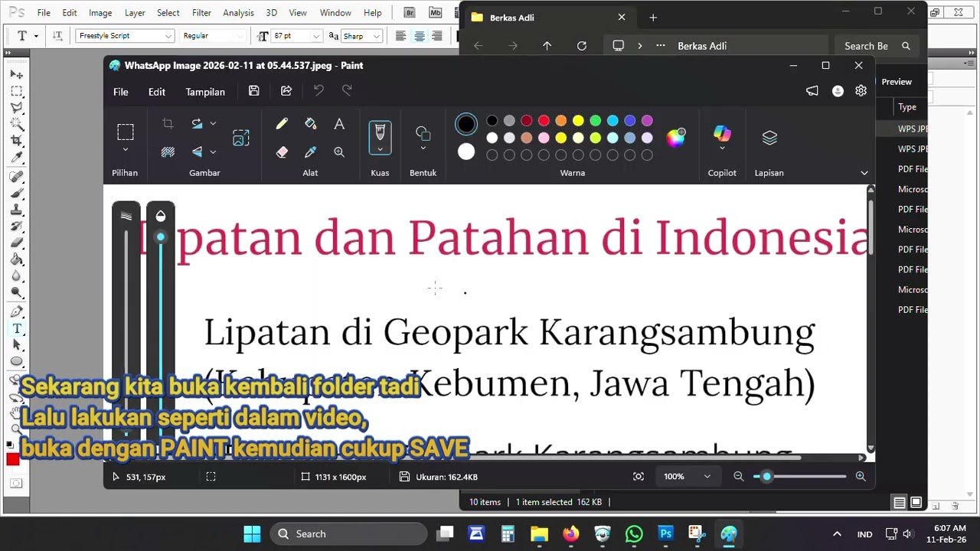Click Photoshop right align text button
980x551 pixels.
pyautogui.click(x=437, y=36)
